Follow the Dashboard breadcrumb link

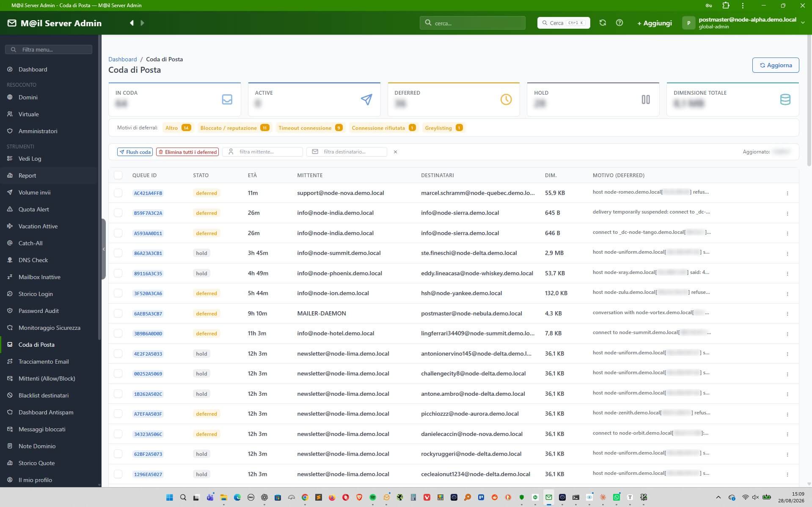pyautogui.click(x=122, y=59)
